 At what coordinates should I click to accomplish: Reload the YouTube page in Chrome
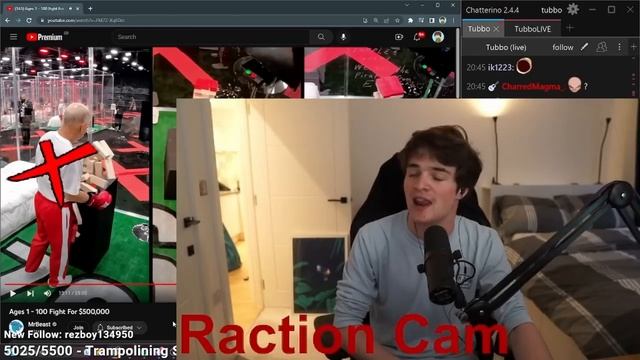(x=29, y=20)
